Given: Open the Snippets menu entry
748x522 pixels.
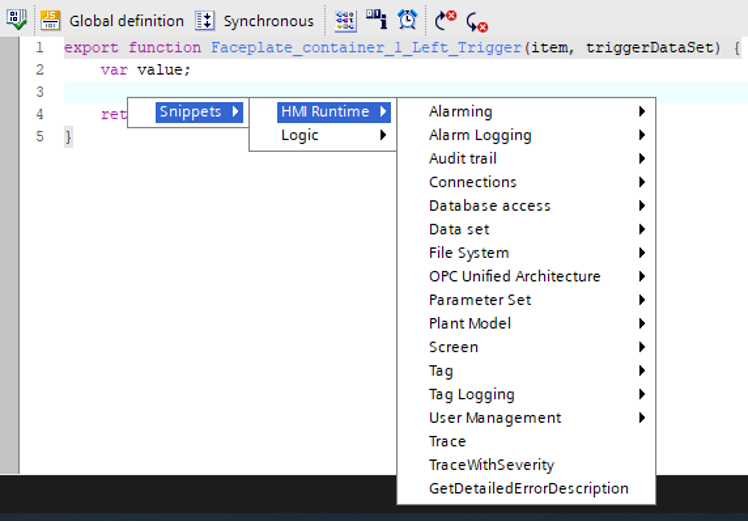Looking at the screenshot, I should 199,112.
